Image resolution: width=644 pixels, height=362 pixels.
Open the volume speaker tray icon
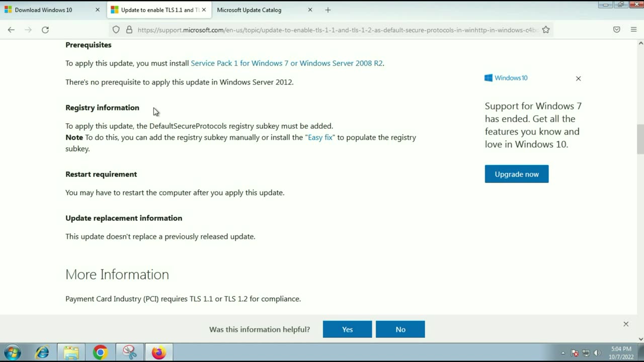pos(597,353)
